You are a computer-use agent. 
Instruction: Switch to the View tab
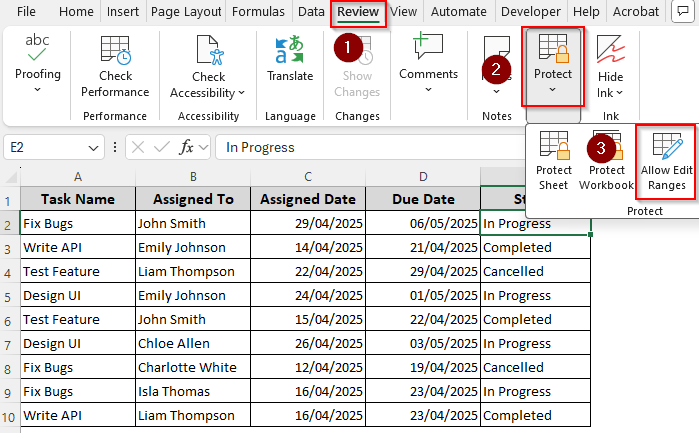pos(403,12)
